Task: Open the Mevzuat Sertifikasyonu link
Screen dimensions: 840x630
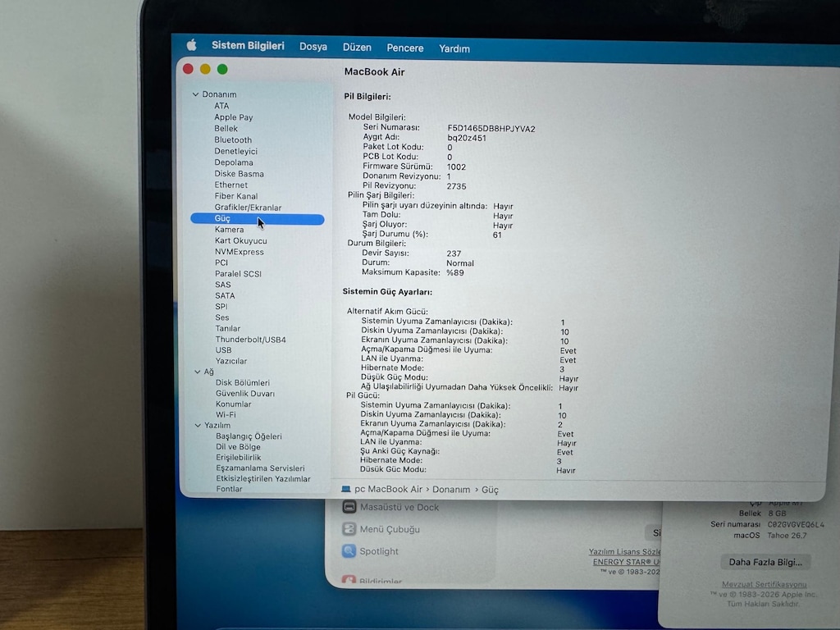Action: [x=764, y=584]
